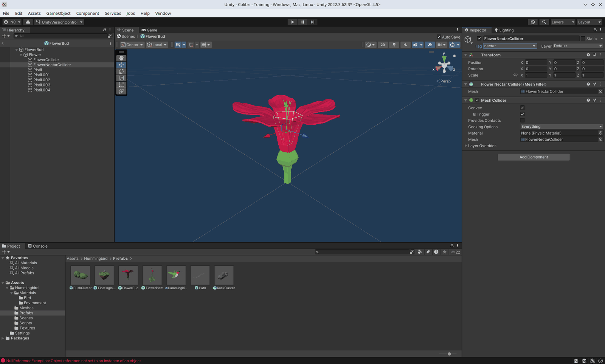Open the Center pivot dropdown
Viewport: 605px width, 364px height.
[132, 45]
